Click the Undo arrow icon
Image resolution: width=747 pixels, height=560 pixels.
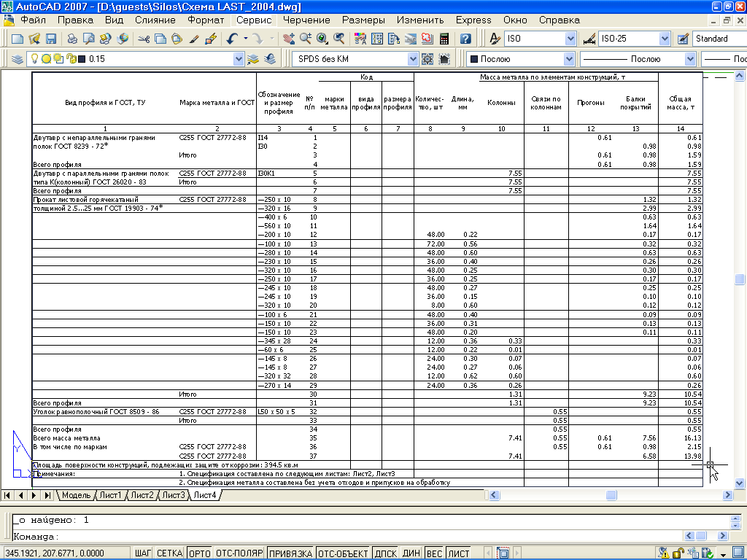[x=232, y=39]
